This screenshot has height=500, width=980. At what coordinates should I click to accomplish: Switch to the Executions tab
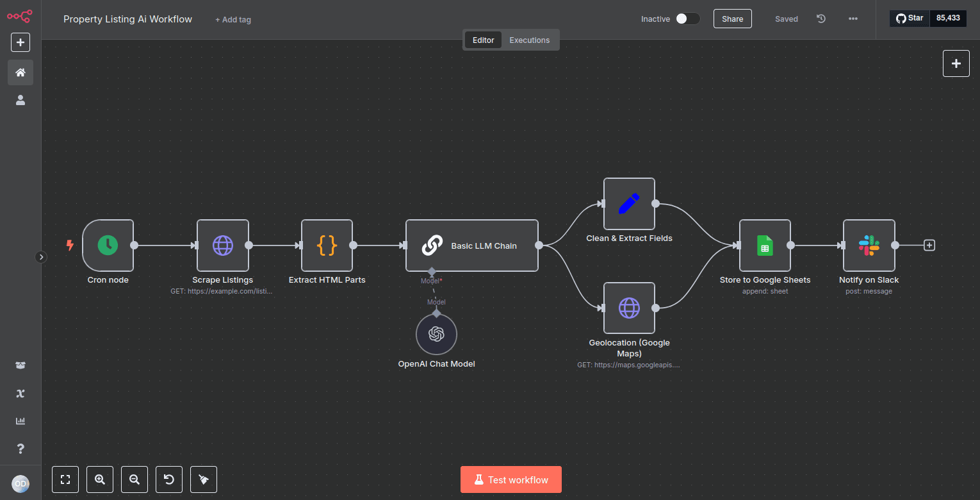click(x=530, y=40)
